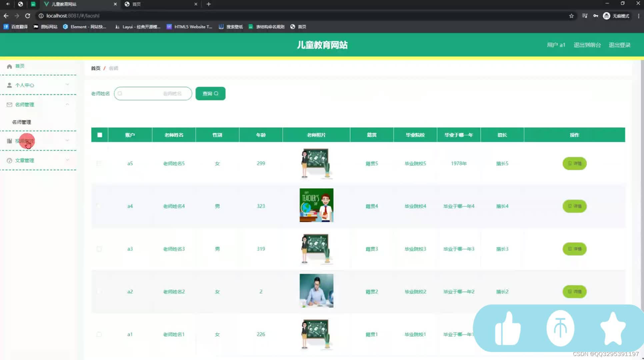Viewport: 644px width, 360px height.
Task: Click 详情 button for row a4
Action: [574, 206]
